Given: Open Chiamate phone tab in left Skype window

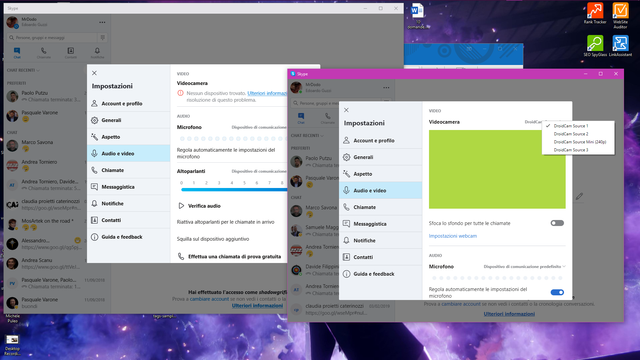Looking at the screenshot, I should pos(44,53).
